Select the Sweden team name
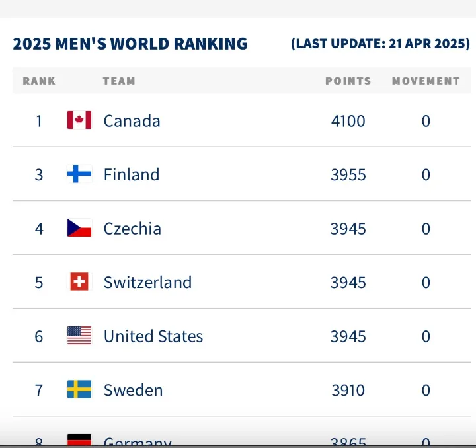Screen dimensions: 476x448 click(x=133, y=390)
